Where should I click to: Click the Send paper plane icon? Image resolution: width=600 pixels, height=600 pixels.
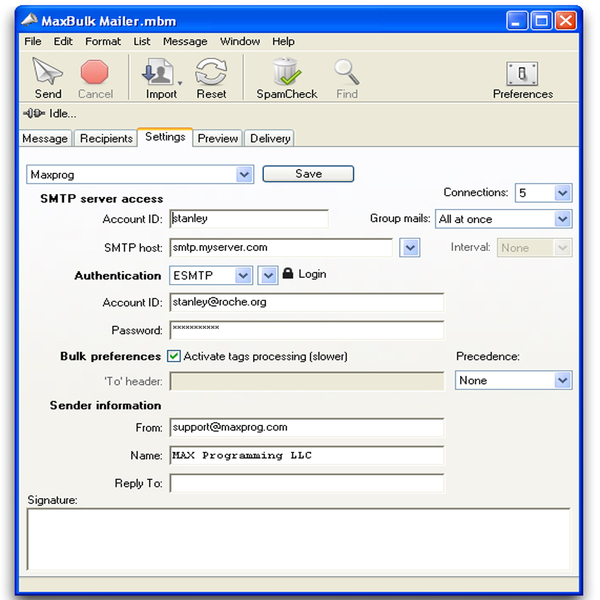47,71
